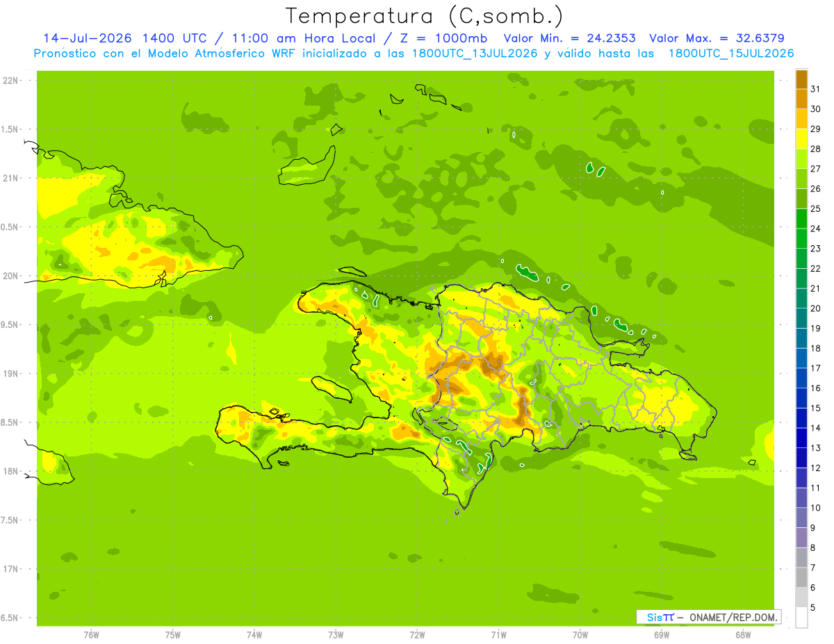The image size is (834, 644).
Task: Click the legend scale label '20'
Action: [x=815, y=308]
